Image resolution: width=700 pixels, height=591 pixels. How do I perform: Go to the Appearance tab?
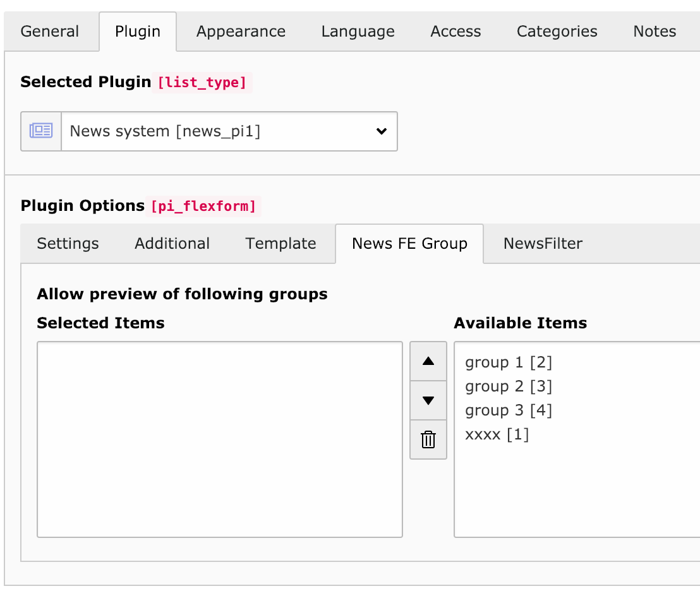click(241, 32)
